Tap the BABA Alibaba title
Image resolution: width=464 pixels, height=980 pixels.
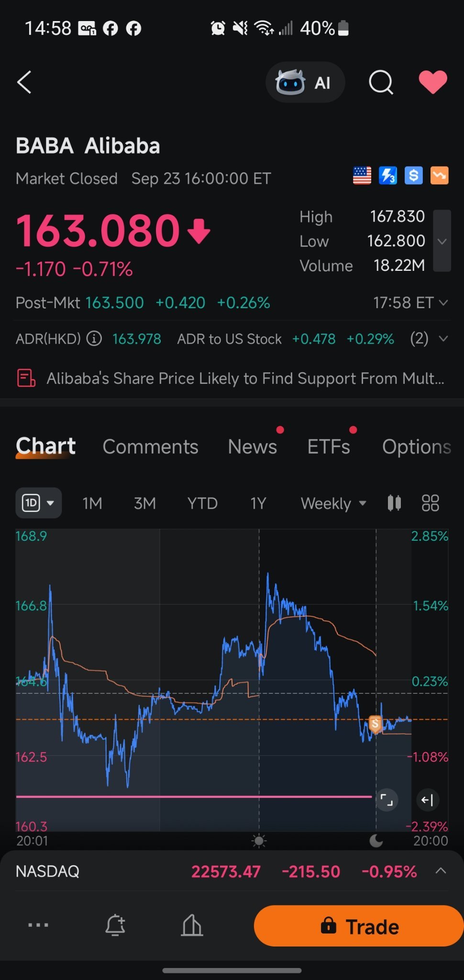[x=88, y=145]
